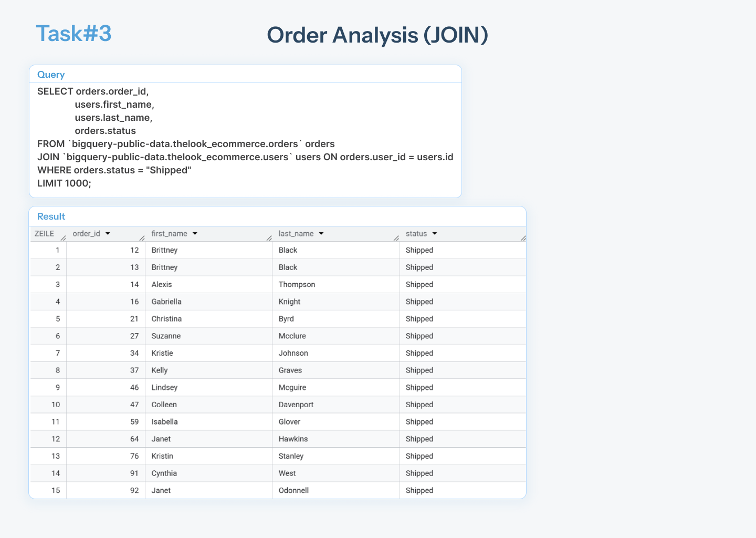Viewport: 756px width, 538px height.
Task: Click the last_name column resize handle
Action: [x=396, y=238]
